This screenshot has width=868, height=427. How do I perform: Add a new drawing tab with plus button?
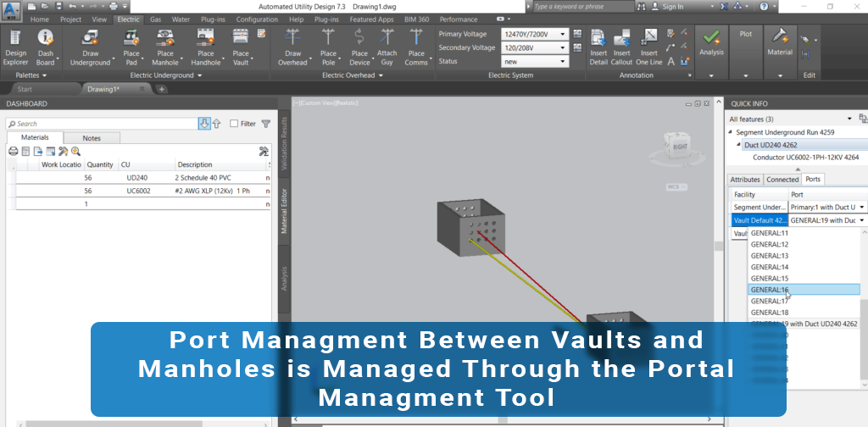tap(162, 89)
